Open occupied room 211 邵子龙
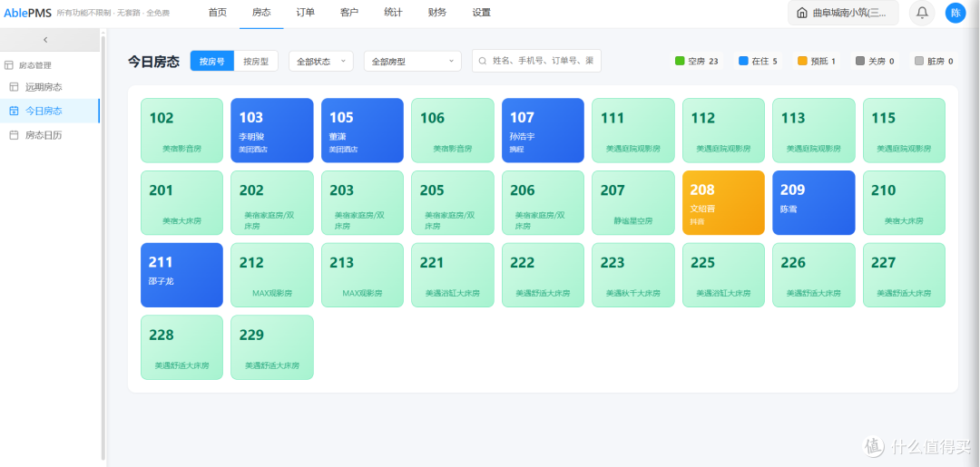The height and width of the screenshot is (467, 980). (181, 276)
